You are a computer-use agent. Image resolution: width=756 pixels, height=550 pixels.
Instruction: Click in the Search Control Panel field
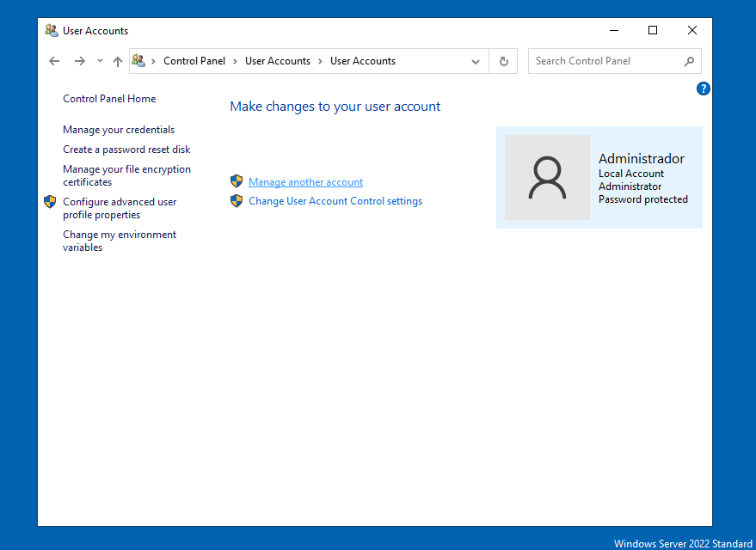(602, 61)
